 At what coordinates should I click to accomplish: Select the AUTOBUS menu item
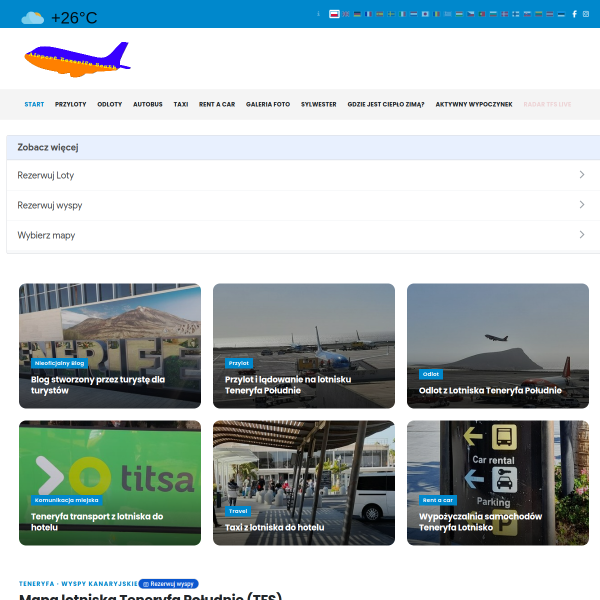coord(148,104)
